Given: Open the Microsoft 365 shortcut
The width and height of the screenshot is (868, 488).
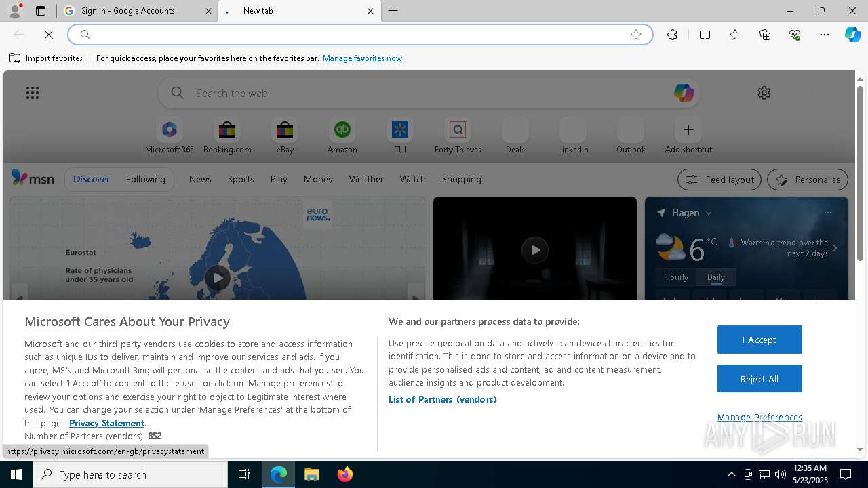Looking at the screenshot, I should tap(170, 136).
